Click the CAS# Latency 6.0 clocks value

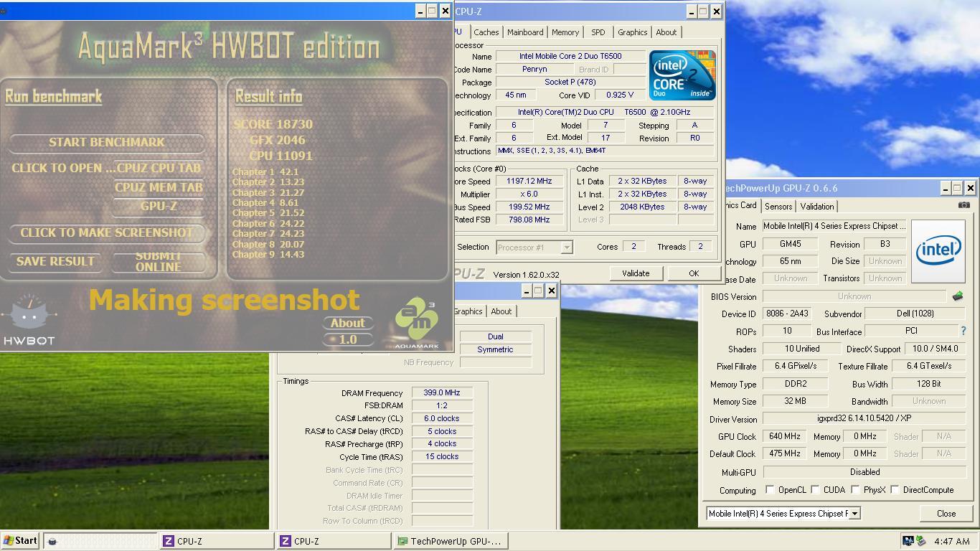coord(442,419)
